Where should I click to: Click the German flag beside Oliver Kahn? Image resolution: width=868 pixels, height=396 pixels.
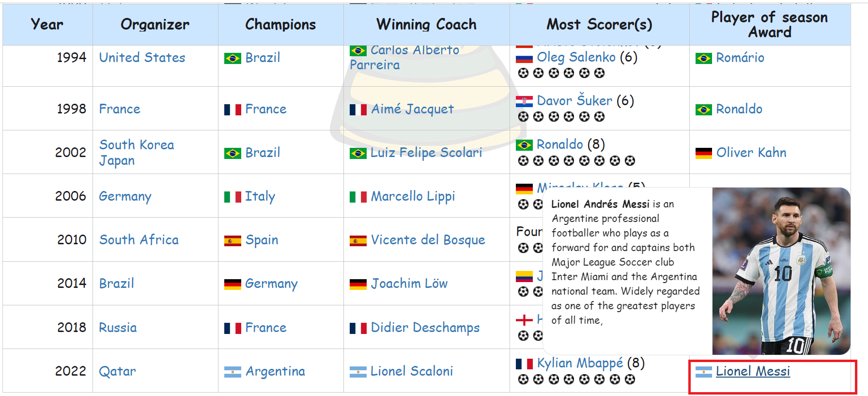coord(703,153)
